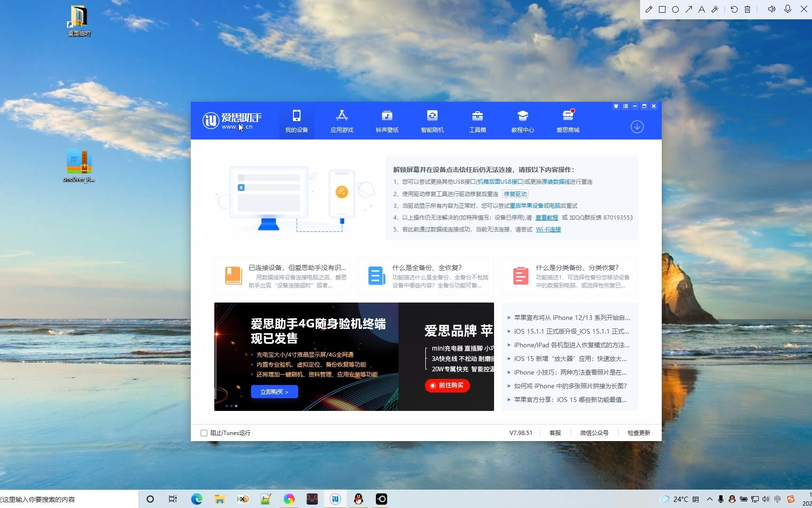The width and height of the screenshot is (812, 508).
Task: Open the 工具箱 tab
Action: tap(477, 121)
